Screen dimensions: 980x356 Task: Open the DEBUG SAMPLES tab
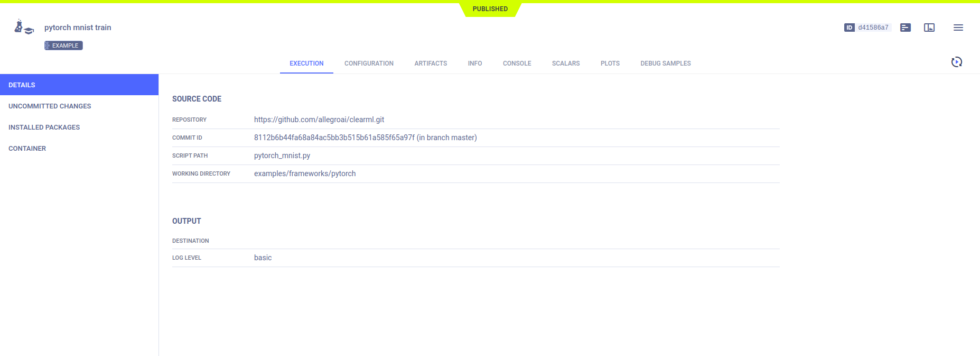click(665, 63)
